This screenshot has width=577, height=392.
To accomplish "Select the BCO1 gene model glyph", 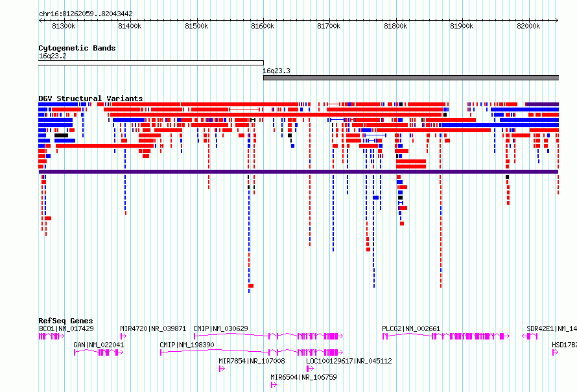I will (51, 336).
